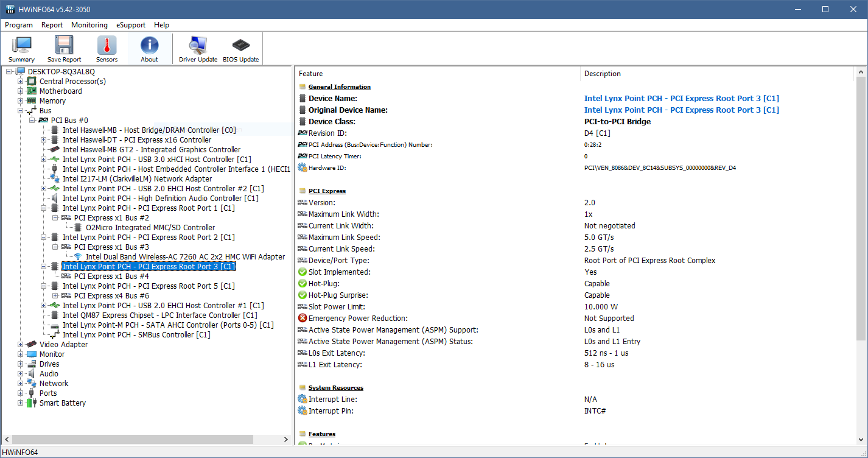Click the I217-LM Network Adapter icon
868x458 pixels.
[55, 179]
